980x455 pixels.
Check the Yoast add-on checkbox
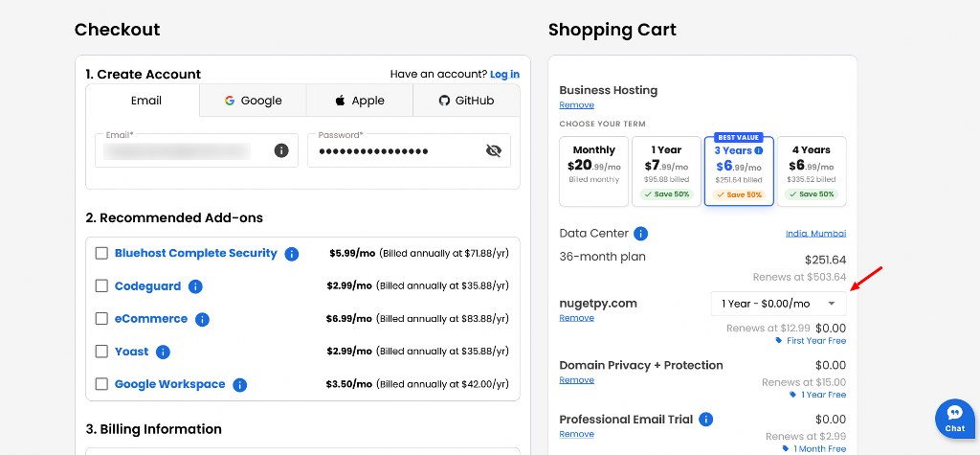coord(101,352)
